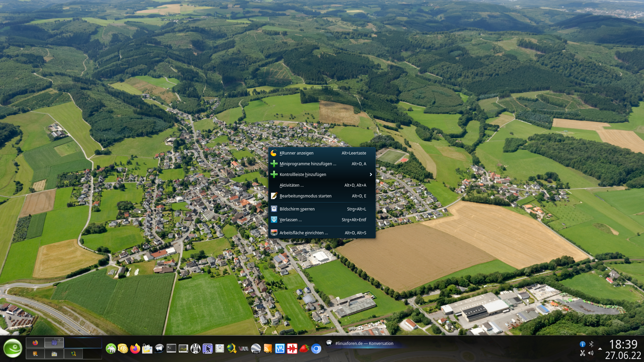Choose Bildschirm sperren entry
Image resolution: width=644 pixels, height=362 pixels.
click(322, 209)
